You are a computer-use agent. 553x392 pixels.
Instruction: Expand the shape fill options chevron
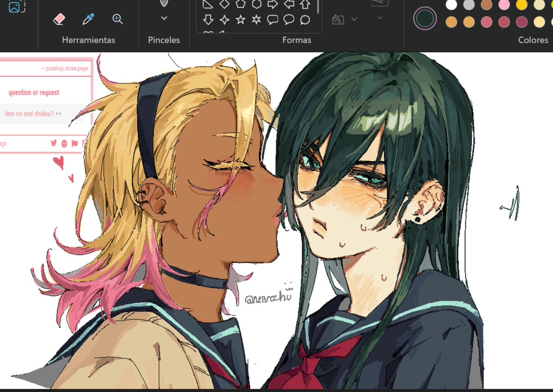click(x=354, y=19)
